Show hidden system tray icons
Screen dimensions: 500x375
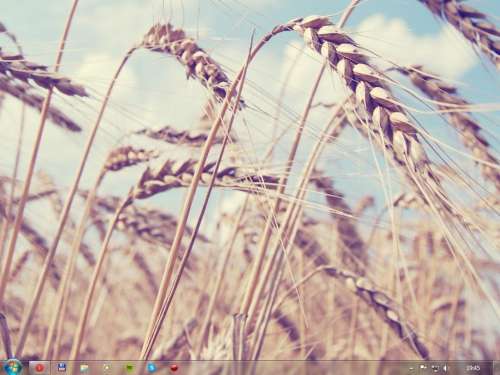(411, 368)
